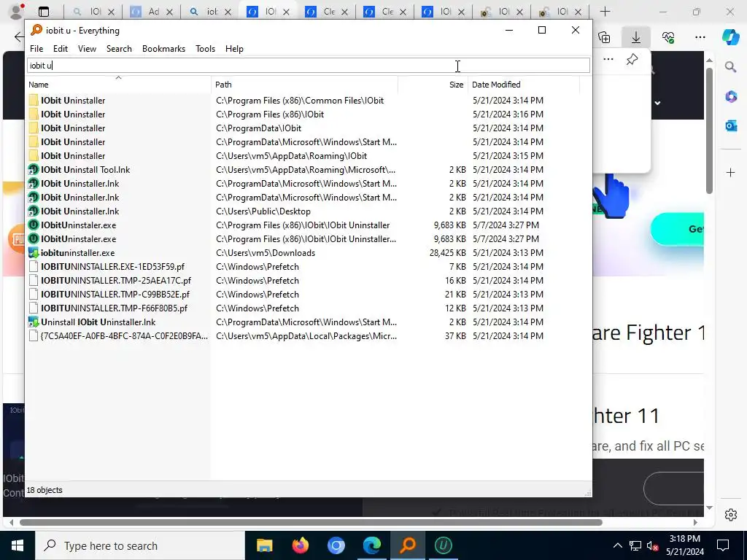This screenshot has width=747, height=560.
Task: Open Edge downloads toolbar icon
Action: (636, 37)
